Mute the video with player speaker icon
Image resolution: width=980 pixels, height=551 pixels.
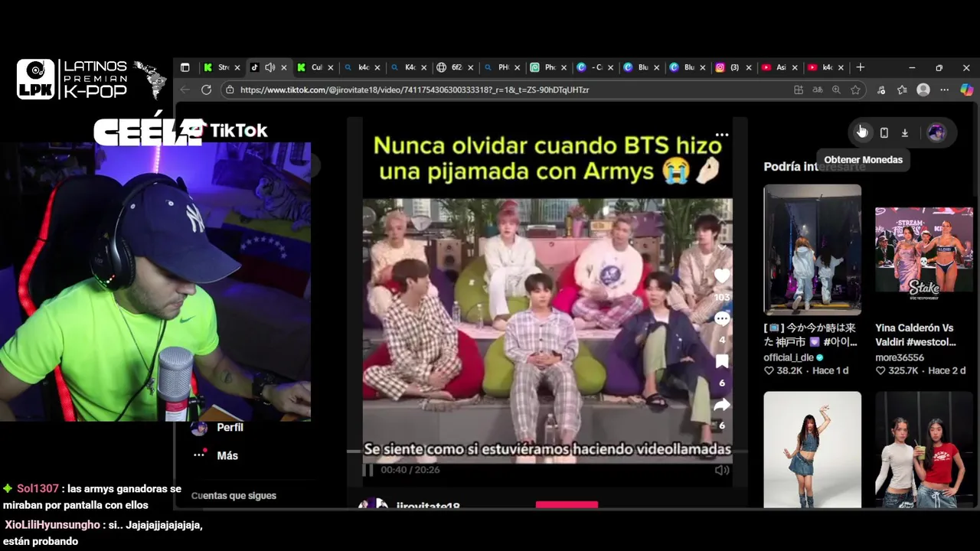pyautogui.click(x=721, y=470)
